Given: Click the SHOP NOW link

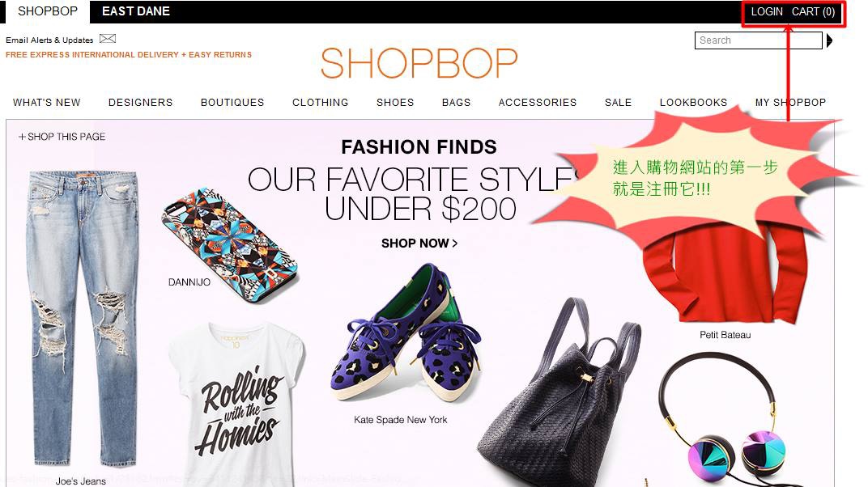Looking at the screenshot, I should (419, 243).
